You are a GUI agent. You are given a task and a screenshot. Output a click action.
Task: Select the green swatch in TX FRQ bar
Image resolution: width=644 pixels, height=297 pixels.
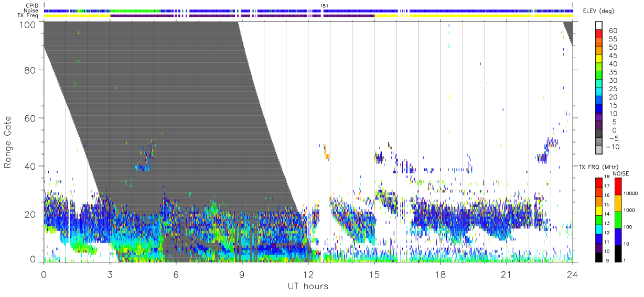pos(598,219)
